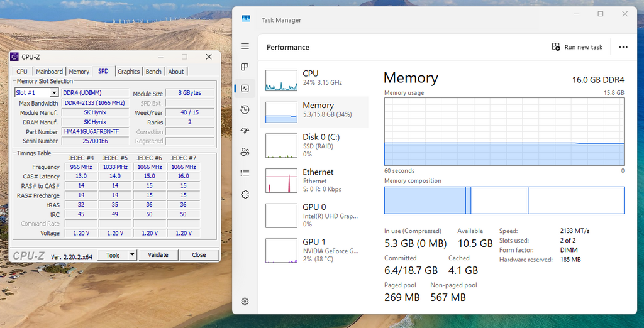644x328 pixels.
Task: Select Disk 0 (C:) performance entry
Action: tap(314, 145)
